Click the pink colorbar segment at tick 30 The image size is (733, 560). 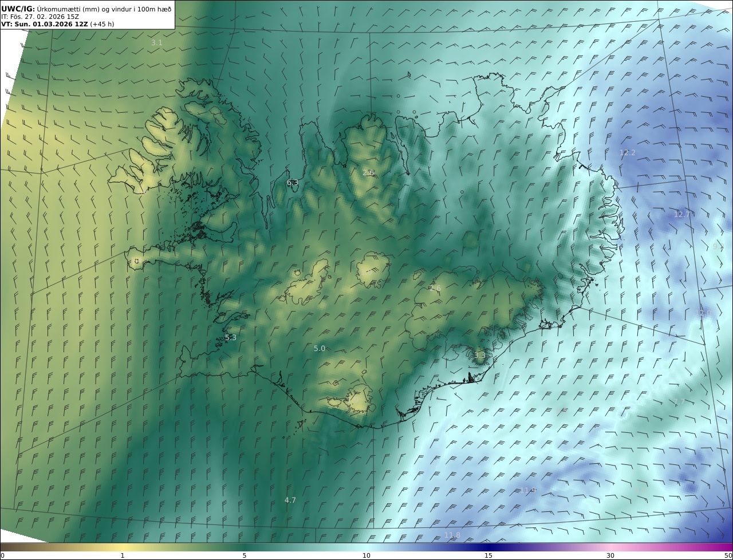610,547
